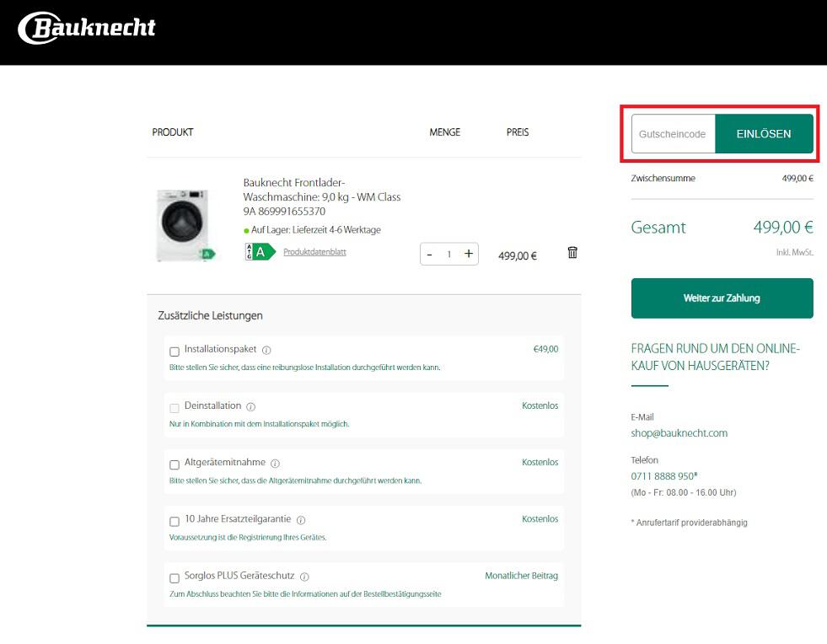Toggle Sorglos PLUS Geräteschutz checkbox
827x644 pixels.
(x=175, y=578)
